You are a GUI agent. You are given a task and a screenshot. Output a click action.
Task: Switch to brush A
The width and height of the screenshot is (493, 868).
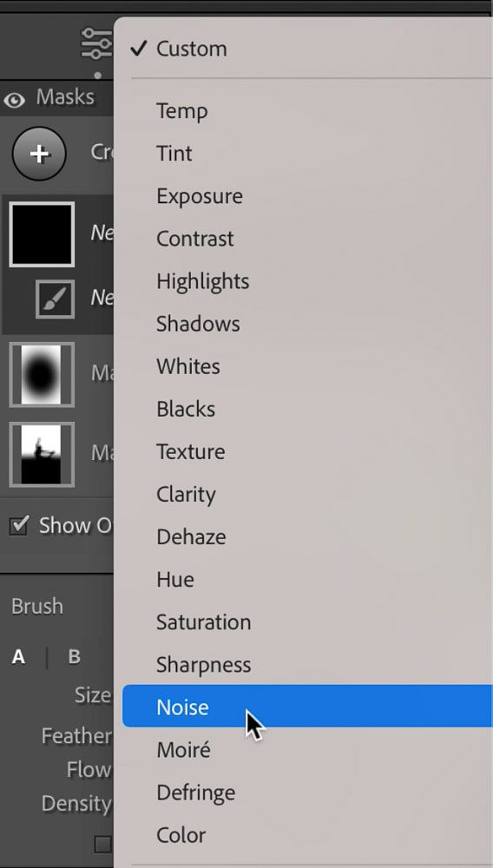point(18,656)
